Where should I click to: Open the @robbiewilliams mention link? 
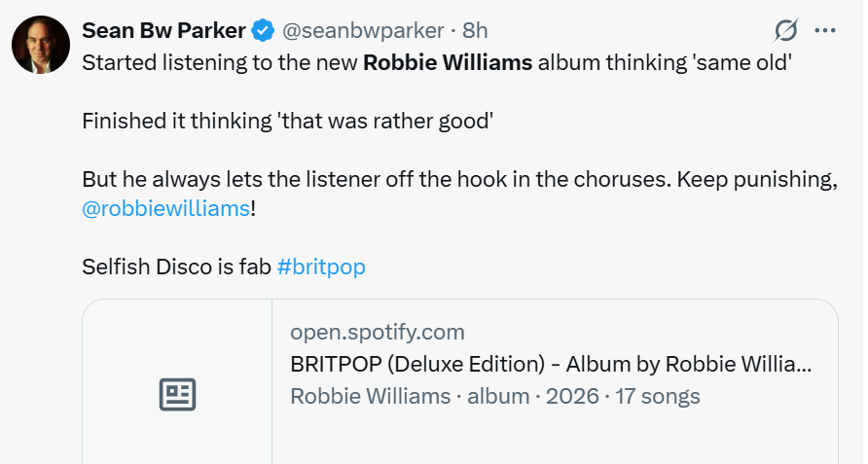coord(165,208)
